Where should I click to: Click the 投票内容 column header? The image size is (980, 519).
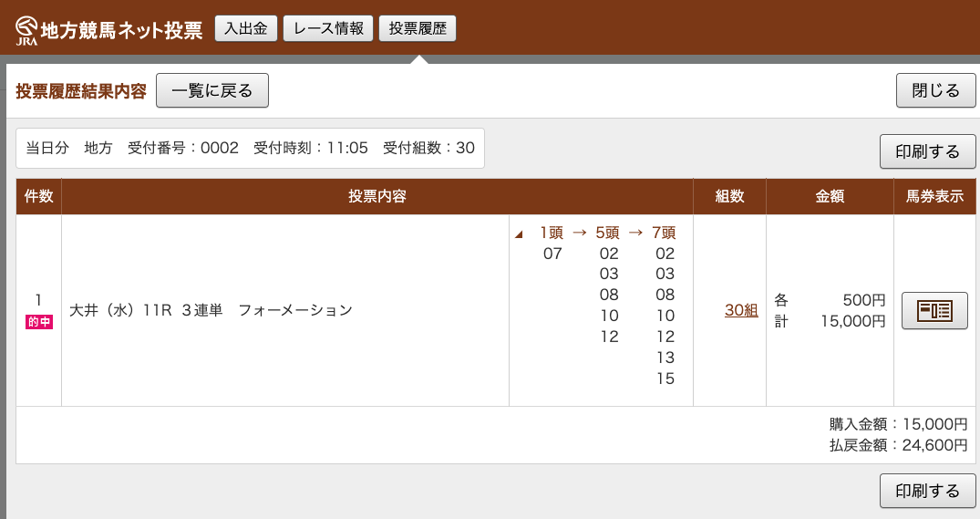click(377, 196)
